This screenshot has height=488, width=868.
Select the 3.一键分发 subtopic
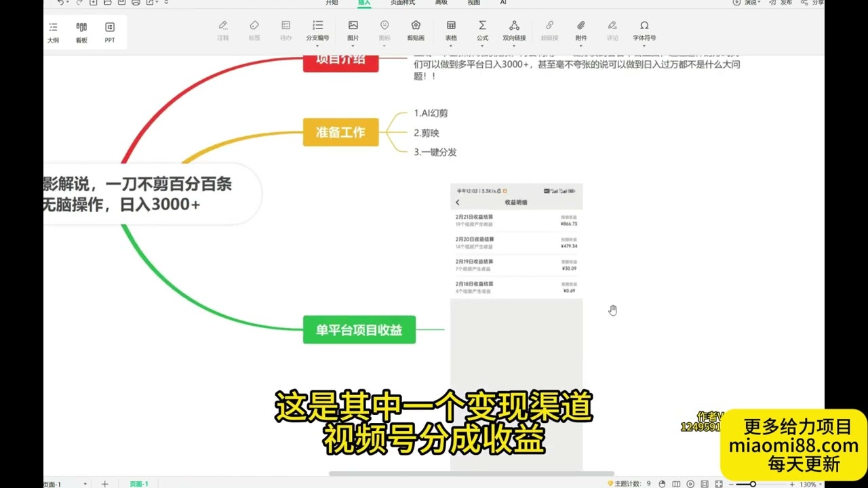click(x=435, y=152)
